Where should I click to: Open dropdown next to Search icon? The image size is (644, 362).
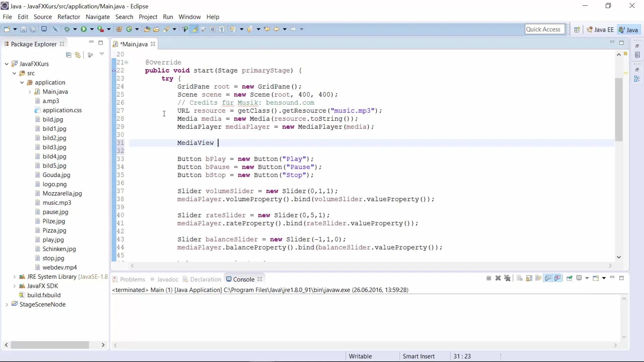coord(174,29)
